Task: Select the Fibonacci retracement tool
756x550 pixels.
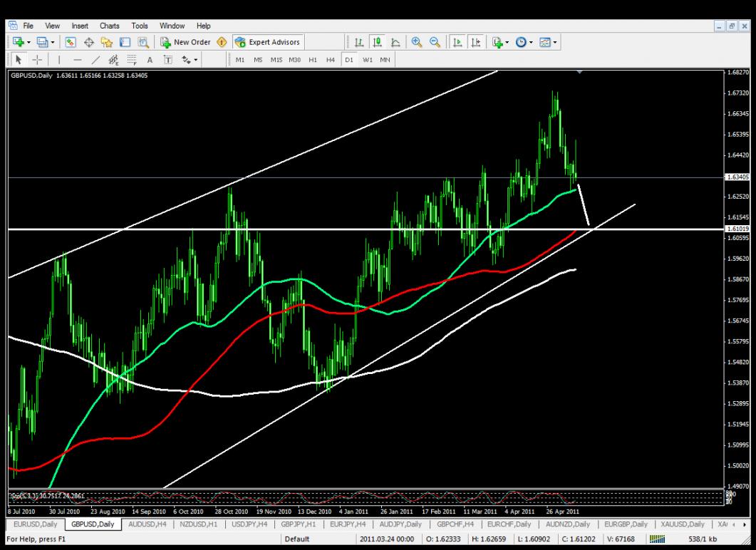Action: pos(131,60)
